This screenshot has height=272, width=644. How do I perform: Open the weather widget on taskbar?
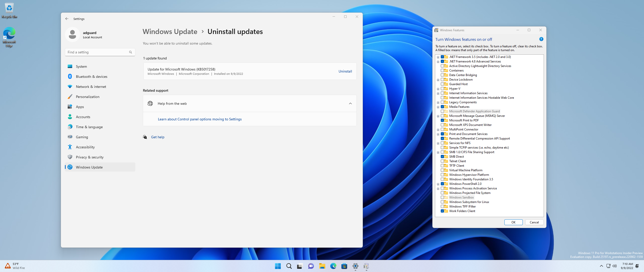pyautogui.click(x=15, y=266)
